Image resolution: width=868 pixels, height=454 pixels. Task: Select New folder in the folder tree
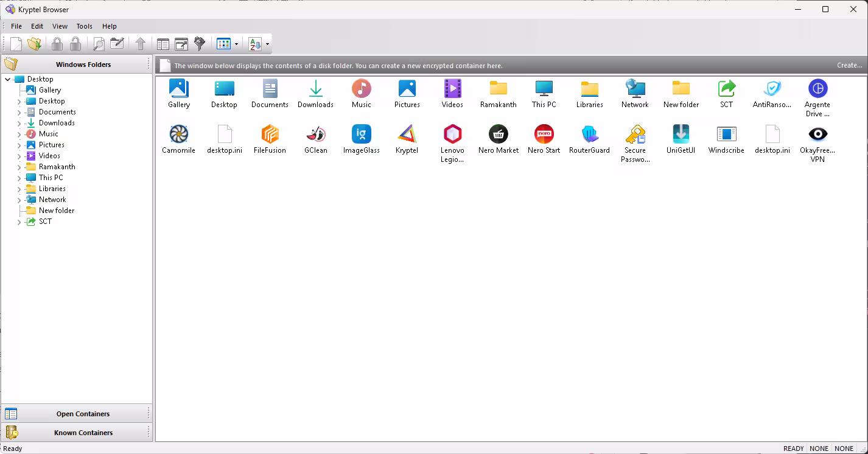(x=57, y=211)
